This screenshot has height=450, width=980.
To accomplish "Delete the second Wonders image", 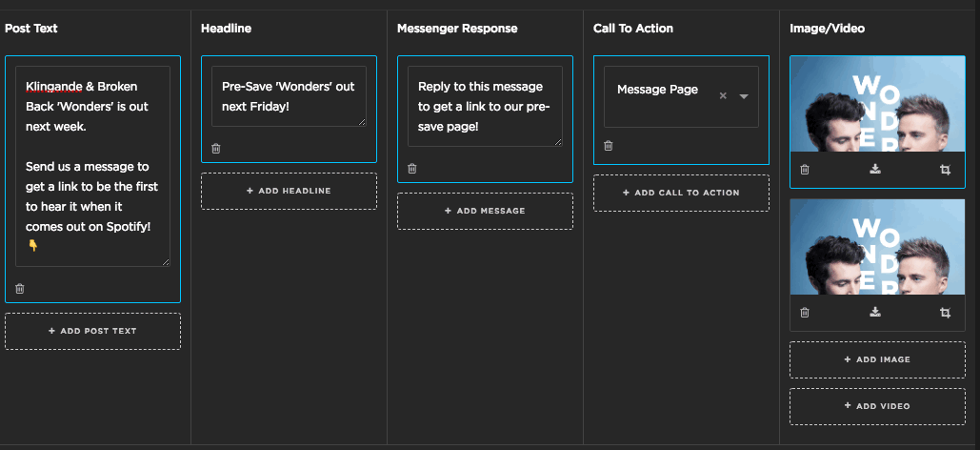I will 805,313.
